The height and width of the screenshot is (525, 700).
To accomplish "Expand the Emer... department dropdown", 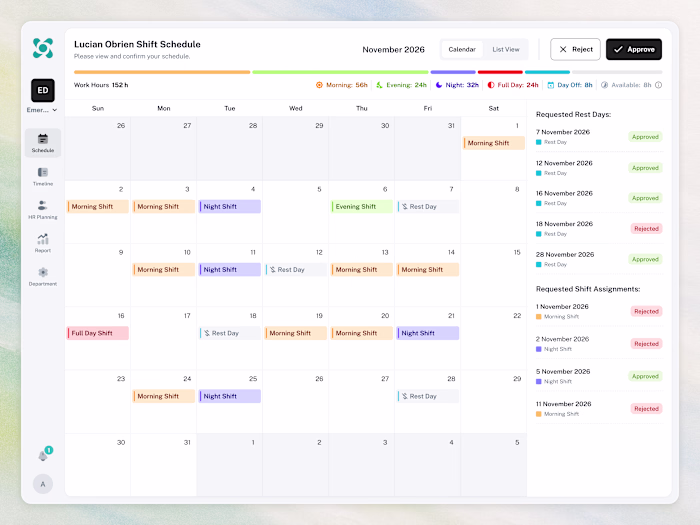I will (42, 110).
